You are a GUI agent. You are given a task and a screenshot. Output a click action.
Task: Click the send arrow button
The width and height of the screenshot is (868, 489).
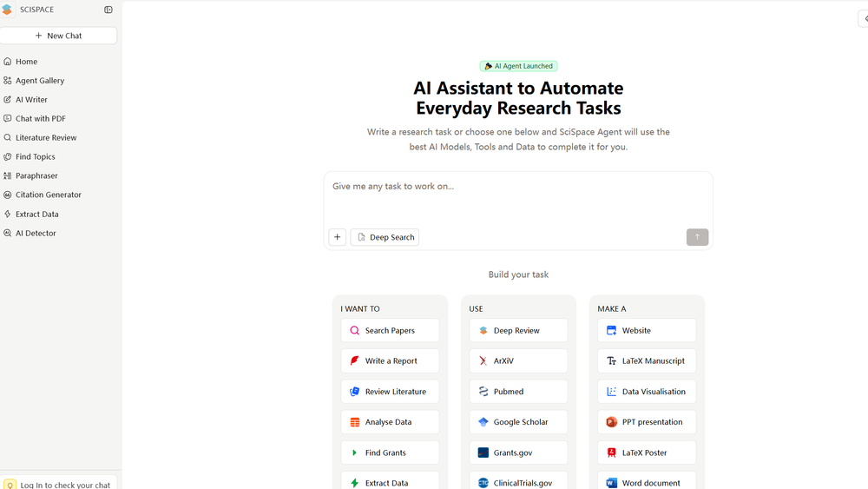click(698, 237)
